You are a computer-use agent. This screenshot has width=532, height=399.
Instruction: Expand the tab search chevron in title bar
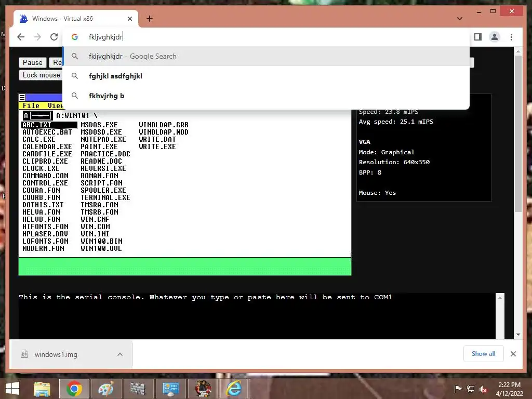460,19
